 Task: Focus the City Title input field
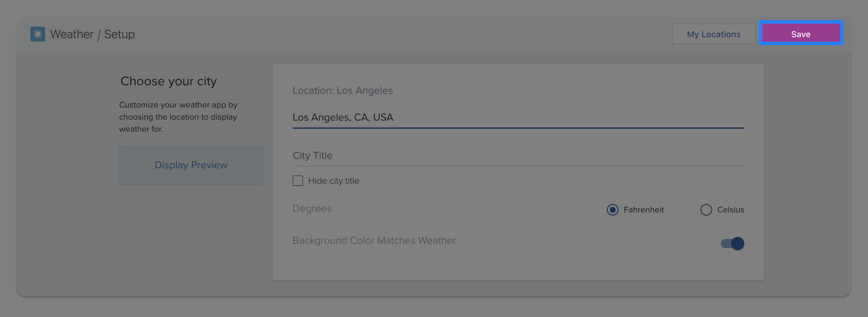click(518, 156)
